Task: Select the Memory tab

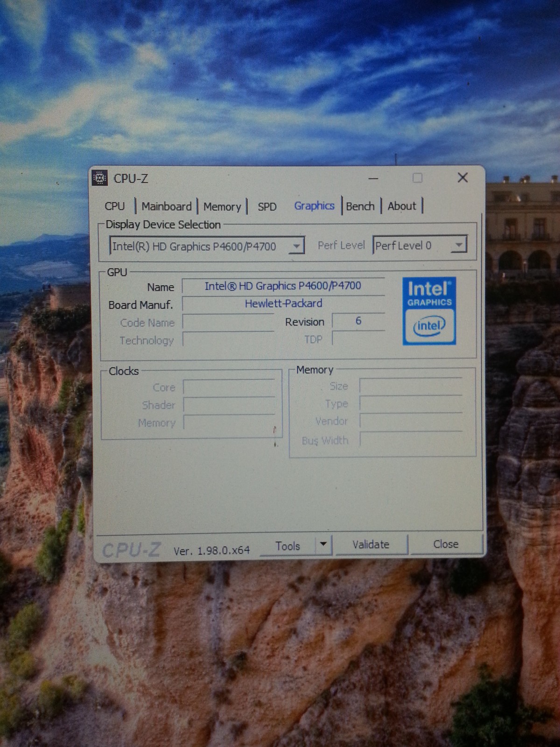Action: tap(222, 206)
